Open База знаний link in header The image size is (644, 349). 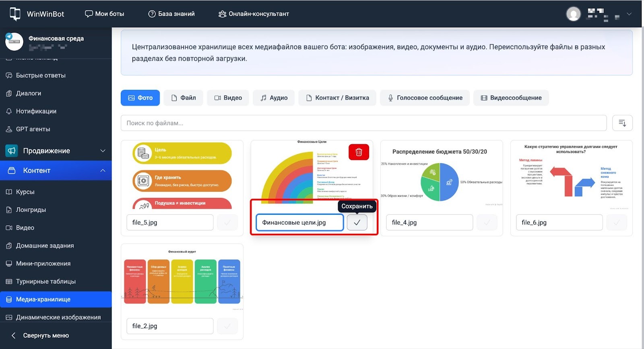pos(171,14)
